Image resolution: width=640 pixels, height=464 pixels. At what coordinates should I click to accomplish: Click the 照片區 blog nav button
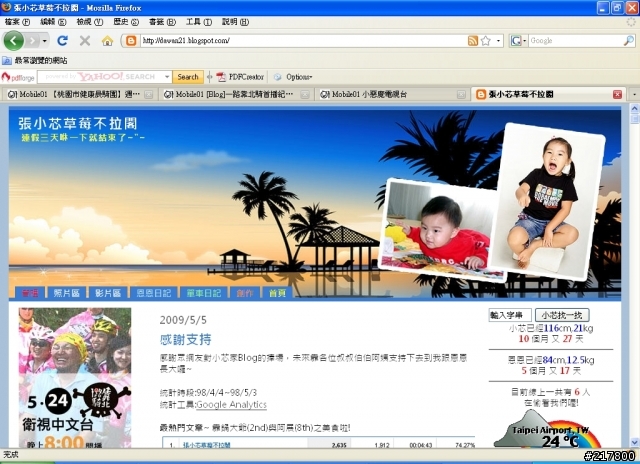(x=66, y=293)
